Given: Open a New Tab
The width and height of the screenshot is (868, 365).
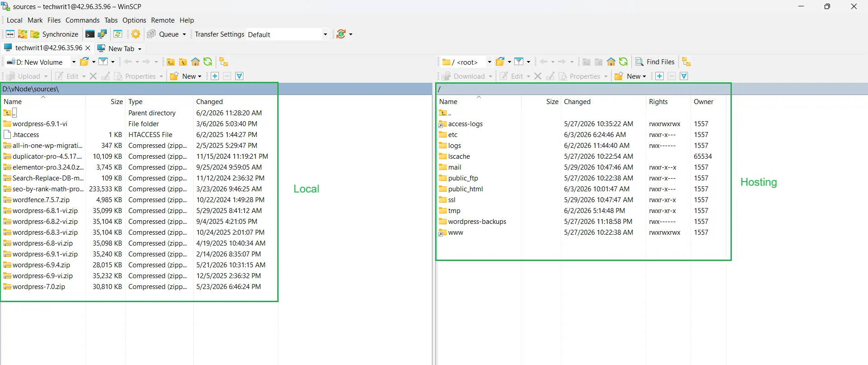Looking at the screenshot, I should (x=116, y=48).
